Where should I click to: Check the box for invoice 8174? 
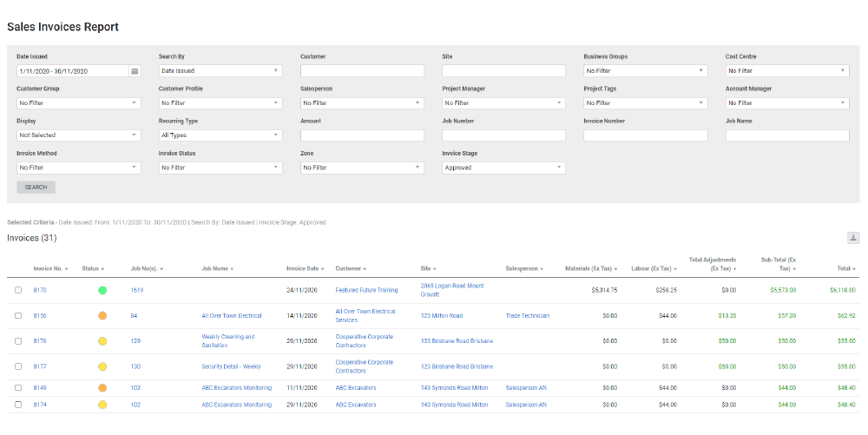(18, 405)
